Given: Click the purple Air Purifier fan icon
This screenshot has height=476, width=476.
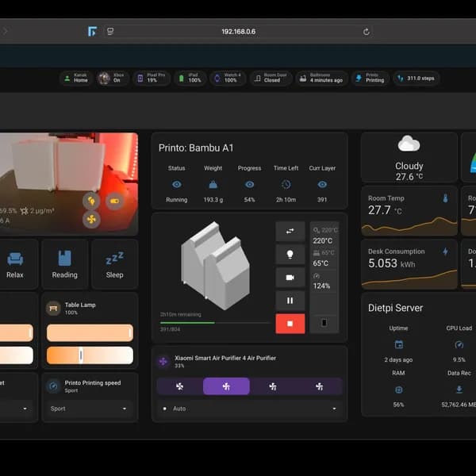Looking at the screenshot, I should click(x=163, y=361).
